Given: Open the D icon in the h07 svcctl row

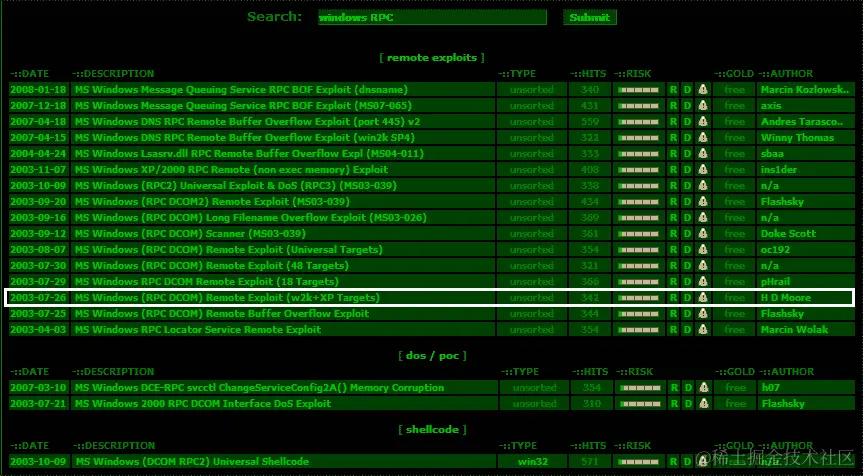Looking at the screenshot, I should pos(688,387).
